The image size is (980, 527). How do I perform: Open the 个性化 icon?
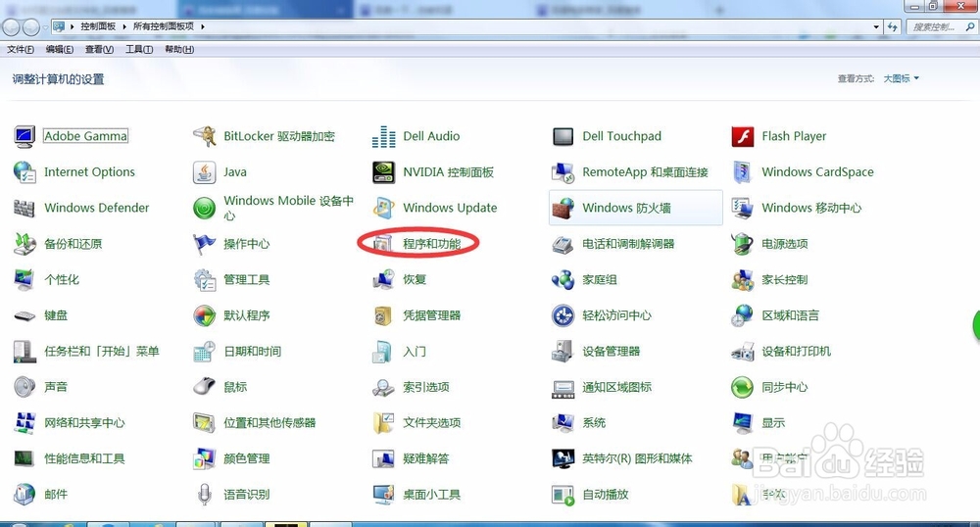click(24, 280)
